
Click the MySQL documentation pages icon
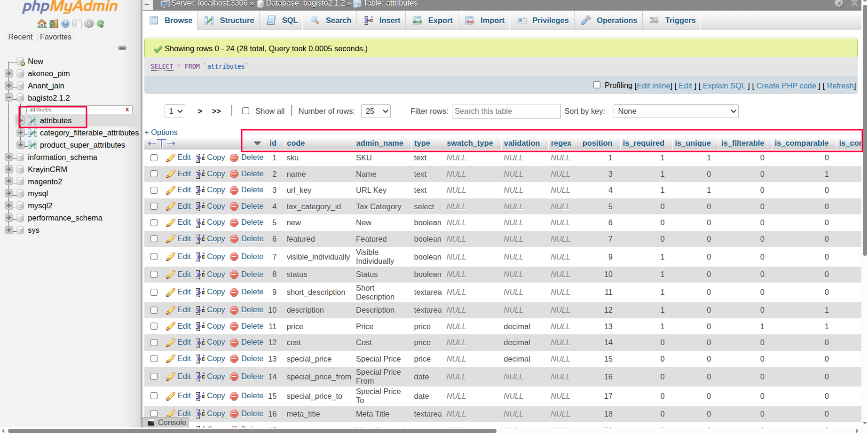pos(77,24)
